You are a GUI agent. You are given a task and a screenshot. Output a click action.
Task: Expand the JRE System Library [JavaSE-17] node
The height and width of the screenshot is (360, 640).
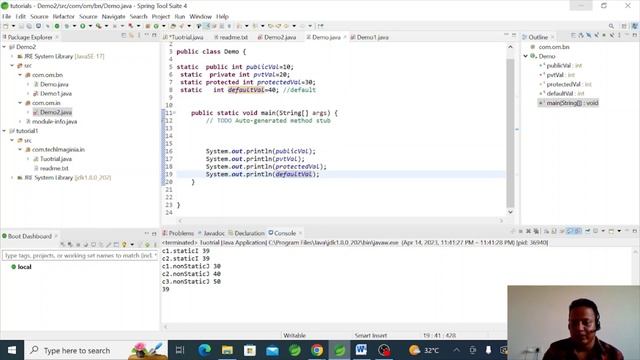(x=12, y=56)
